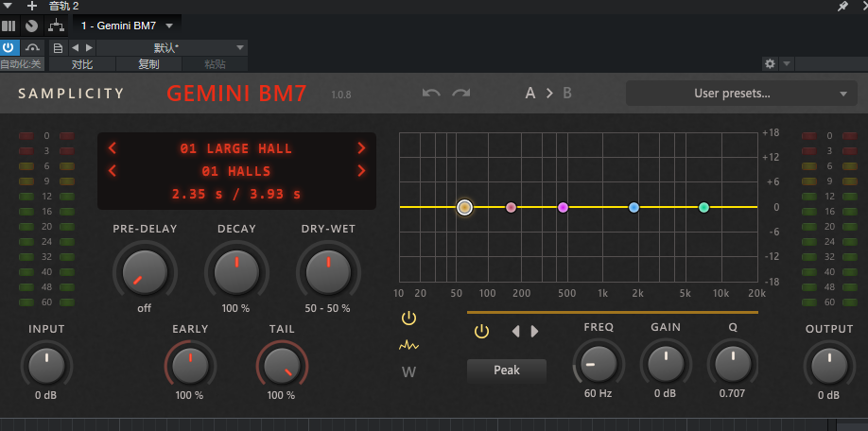Click the pre-delay off value
This screenshot has width=868, height=431.
pos(144,309)
